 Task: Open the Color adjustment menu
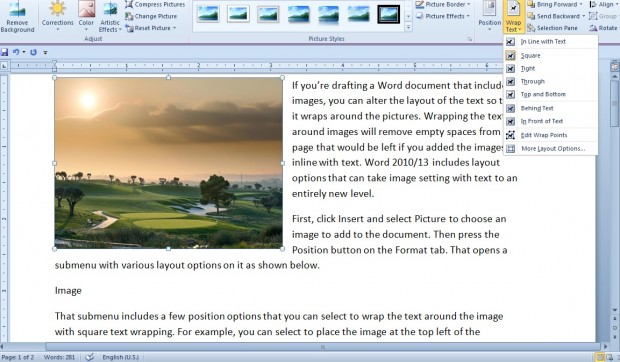coord(86,17)
